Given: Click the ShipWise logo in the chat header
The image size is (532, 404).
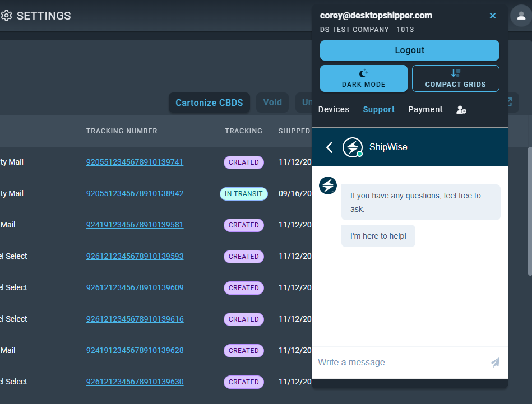Looking at the screenshot, I should coord(351,147).
